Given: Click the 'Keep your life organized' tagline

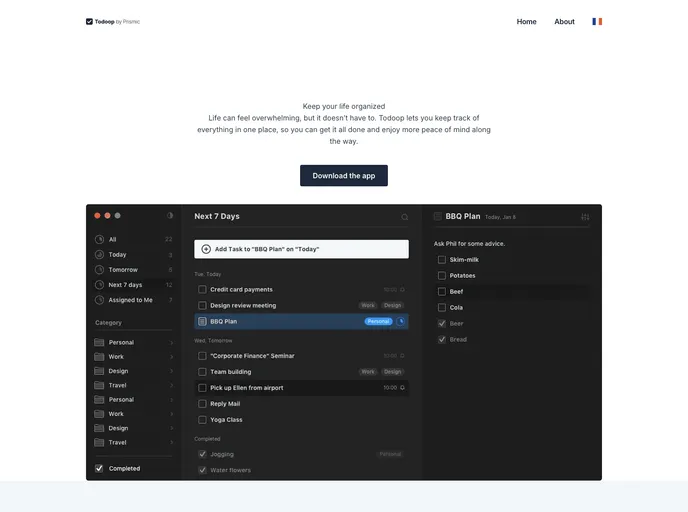Looking at the screenshot, I should 344,106.
